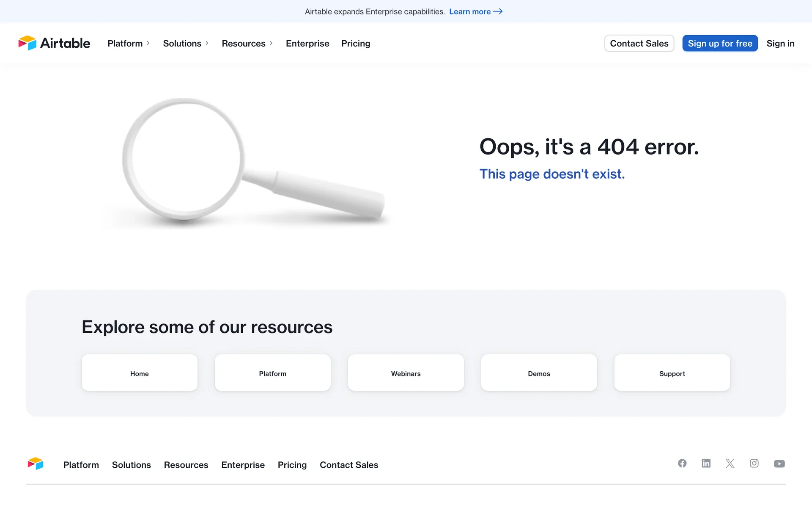Open the Instagram social icon
The image size is (812, 508).
point(754,464)
